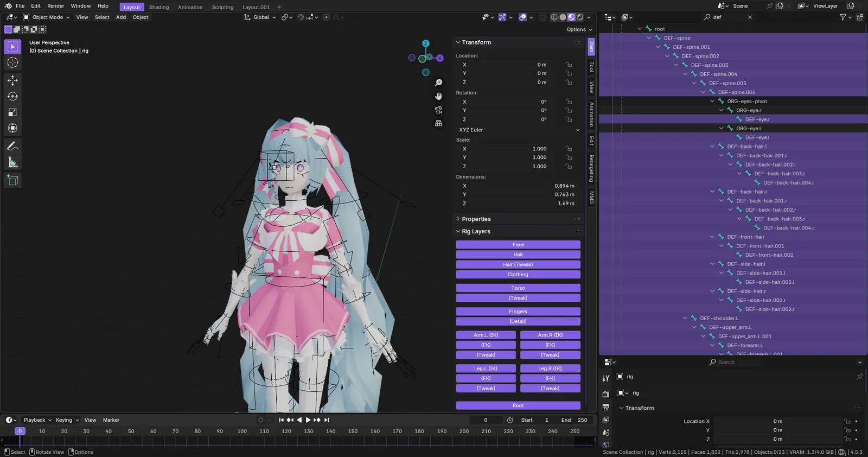
Task: Activate the Transform tool
Action: tap(12, 128)
